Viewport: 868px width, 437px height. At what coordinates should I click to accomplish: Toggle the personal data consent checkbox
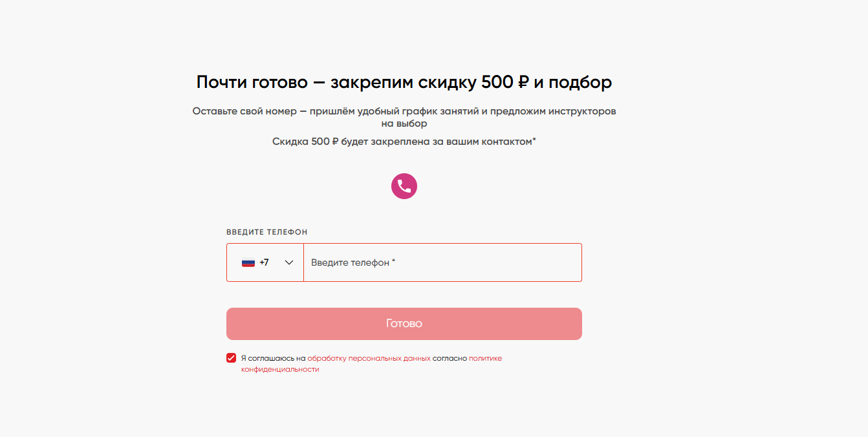[x=231, y=358]
